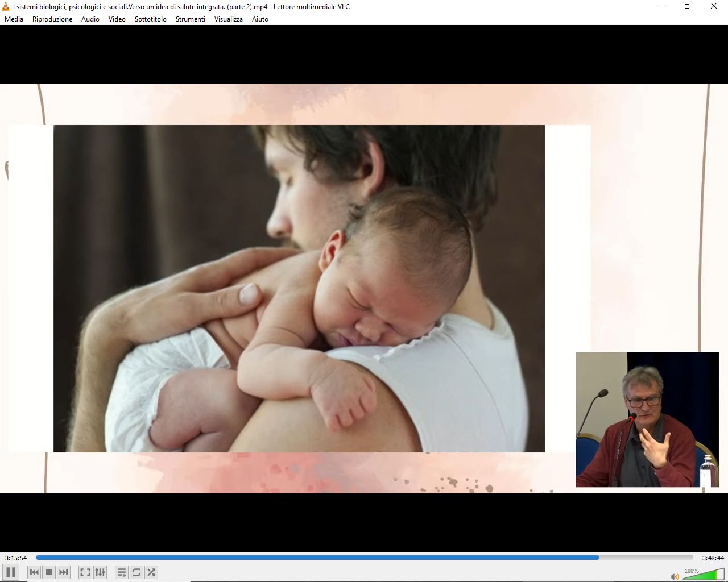This screenshot has width=728, height=582.
Task: Skip to previous media item
Action: click(x=34, y=572)
